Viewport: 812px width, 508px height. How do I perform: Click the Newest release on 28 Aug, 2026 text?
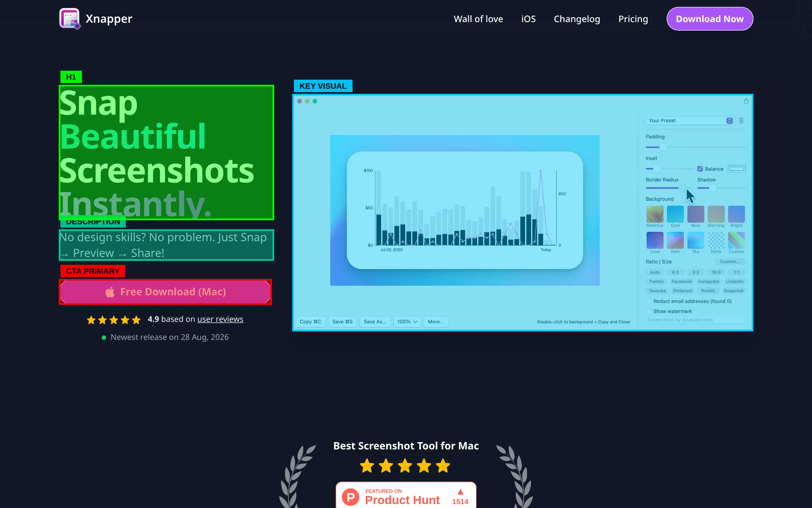click(x=169, y=337)
